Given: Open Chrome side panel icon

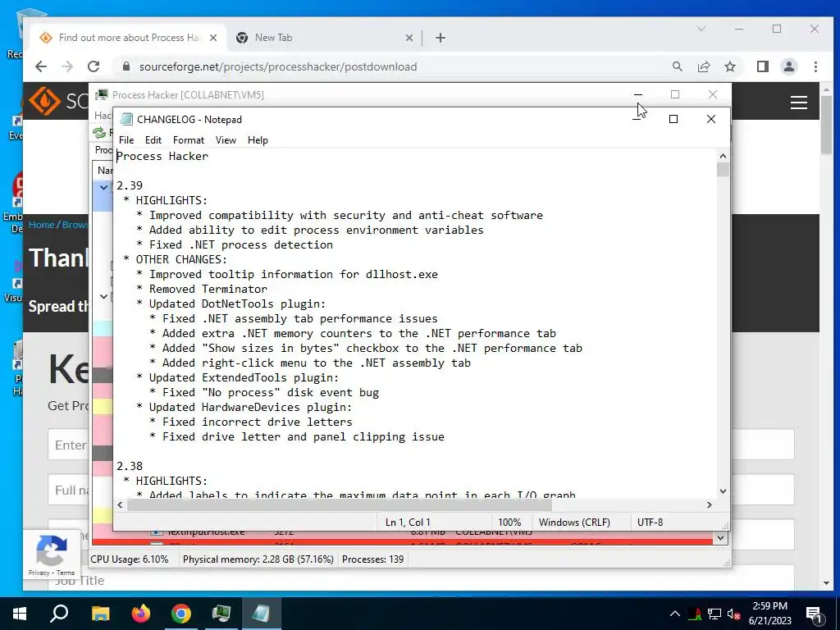Looking at the screenshot, I should 762,66.
